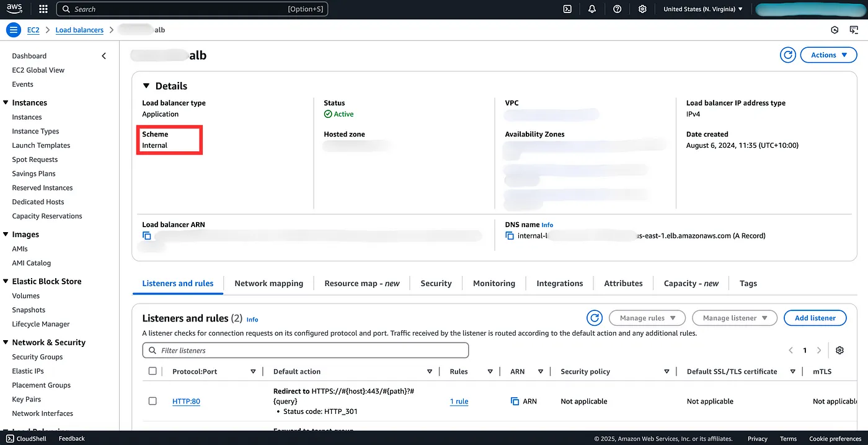Open the help question mark icon
The height and width of the screenshot is (445, 868).
617,9
